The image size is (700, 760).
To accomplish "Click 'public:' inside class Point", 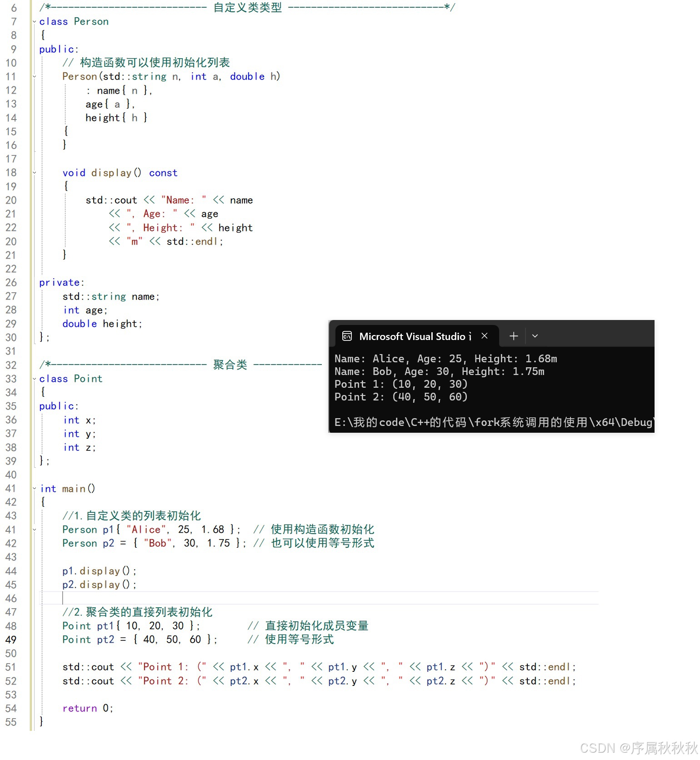I will click(x=59, y=406).
